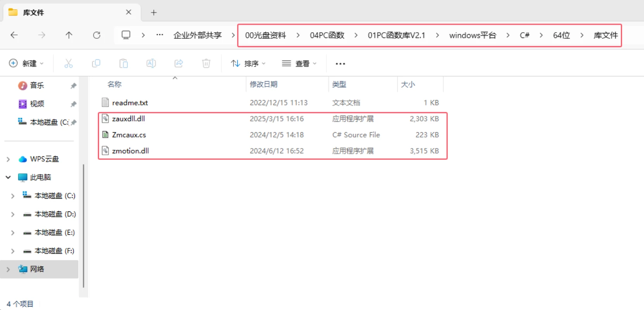This screenshot has width=644, height=310.
Task: Open the 新建 (New) dropdown
Action: point(26,63)
